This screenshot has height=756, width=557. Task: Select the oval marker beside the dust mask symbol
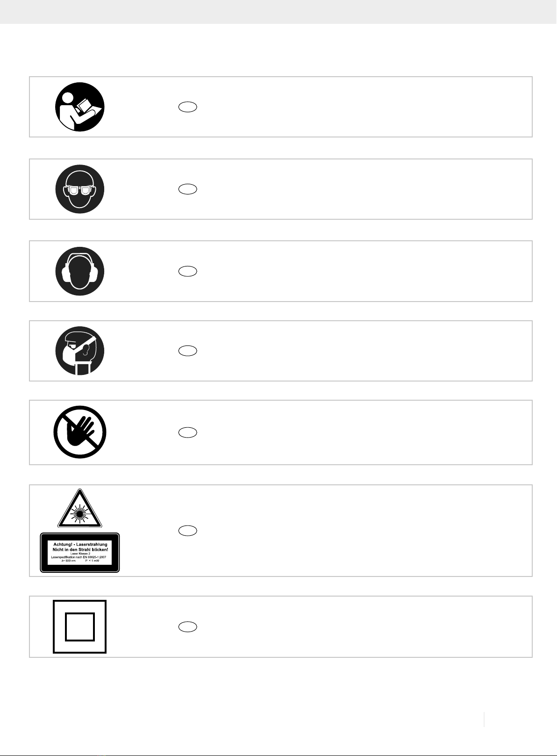[x=187, y=351]
